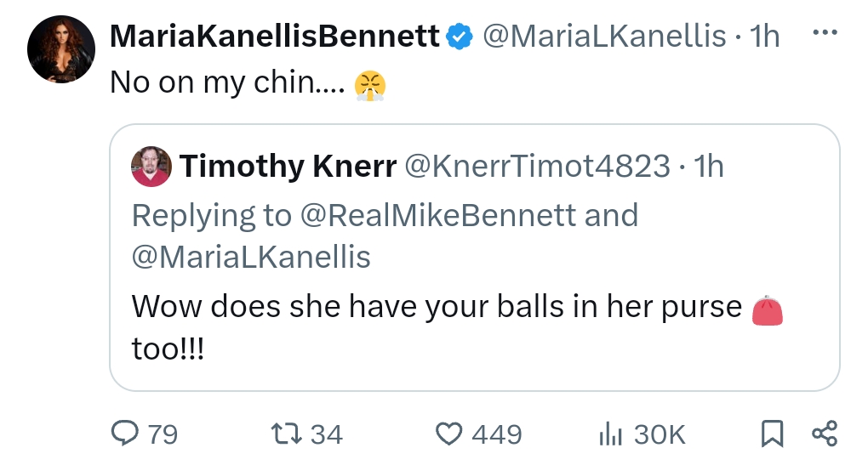This screenshot has height=465, width=868.
Task: Bookmark this tweet
Action: coord(771,434)
